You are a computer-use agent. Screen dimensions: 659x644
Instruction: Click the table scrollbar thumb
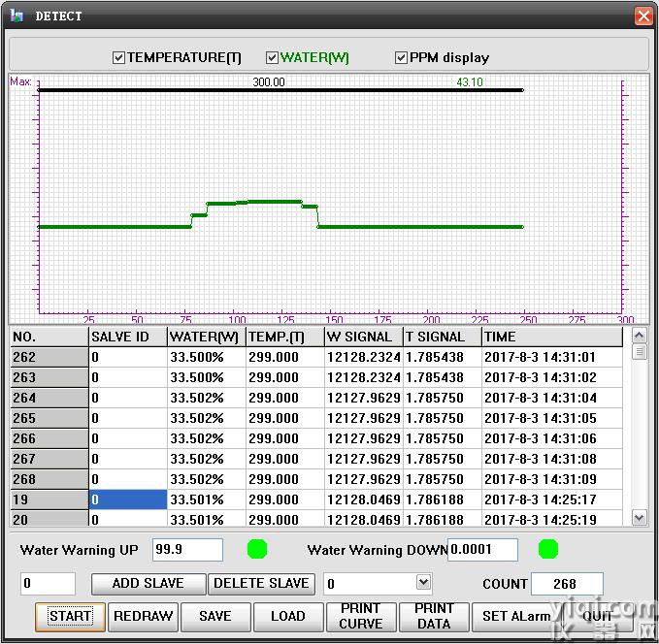[x=639, y=352]
